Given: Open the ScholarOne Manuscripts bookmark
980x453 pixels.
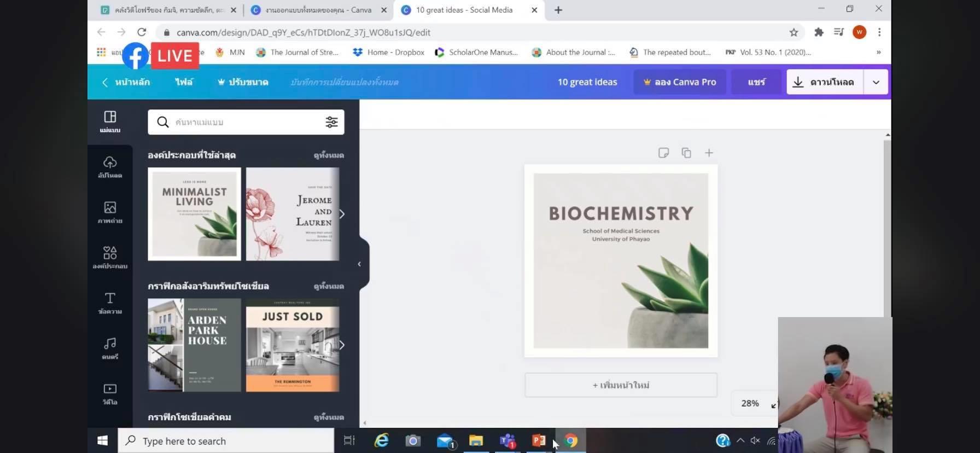Looking at the screenshot, I should click(x=476, y=53).
